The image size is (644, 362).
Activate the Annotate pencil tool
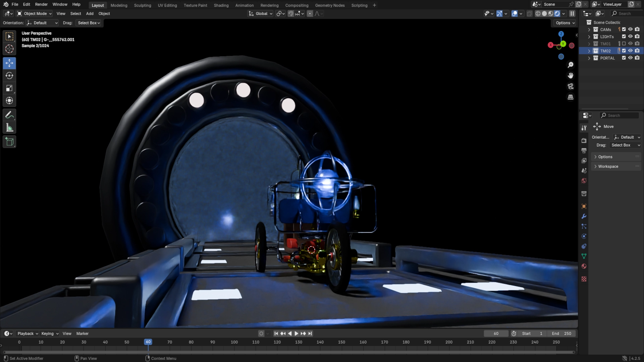9,115
